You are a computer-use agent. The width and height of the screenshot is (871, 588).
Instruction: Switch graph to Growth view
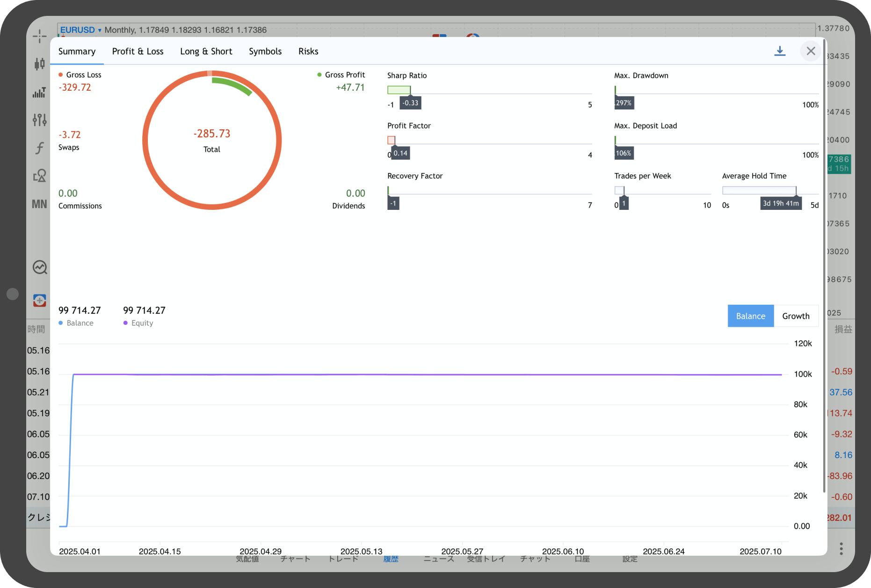pyautogui.click(x=796, y=316)
